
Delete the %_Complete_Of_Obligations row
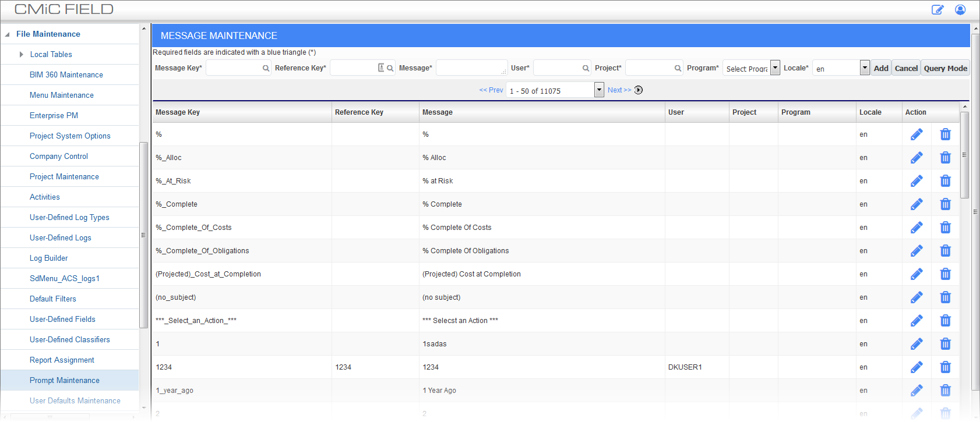tap(945, 251)
